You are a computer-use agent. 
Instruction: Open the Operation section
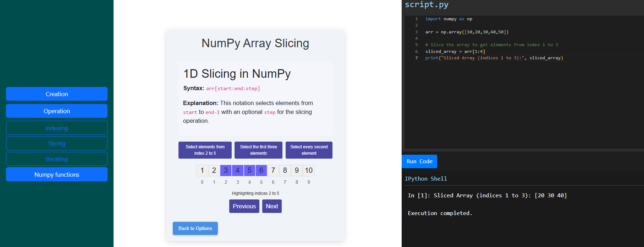[57, 111]
